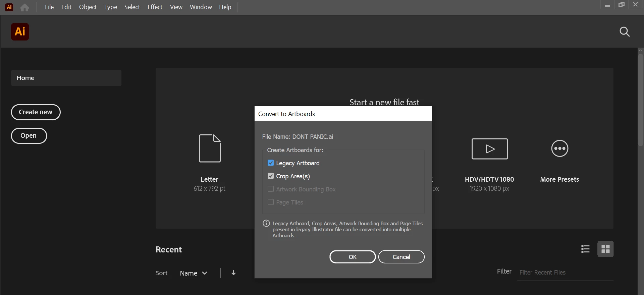
Task: Open the Type menu
Action: 111,7
